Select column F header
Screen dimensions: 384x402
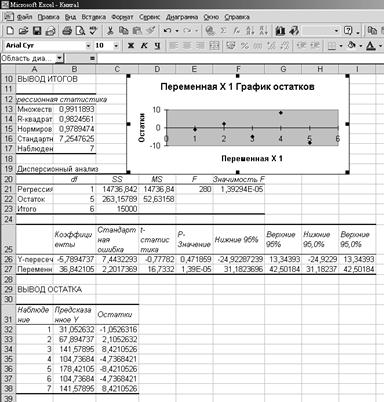point(238,69)
